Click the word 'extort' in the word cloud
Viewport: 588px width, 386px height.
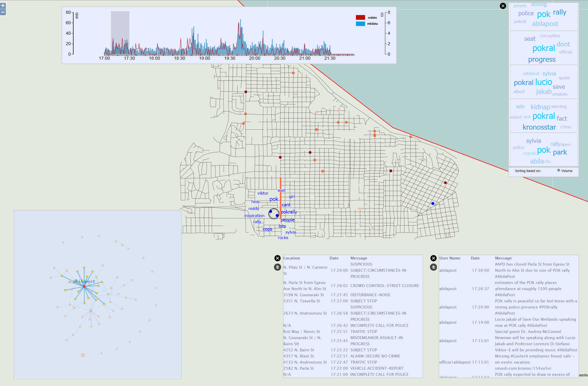coord(516,117)
